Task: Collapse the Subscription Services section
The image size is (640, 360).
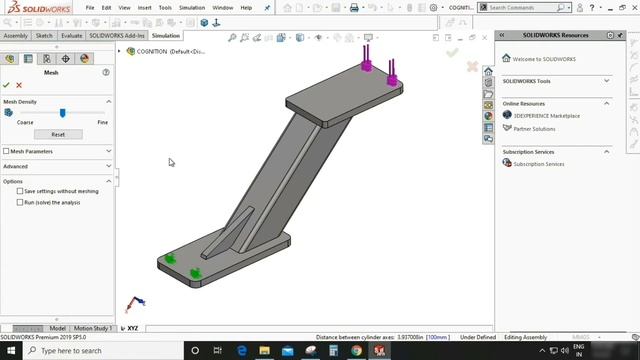Action: pyautogui.click(x=607, y=152)
